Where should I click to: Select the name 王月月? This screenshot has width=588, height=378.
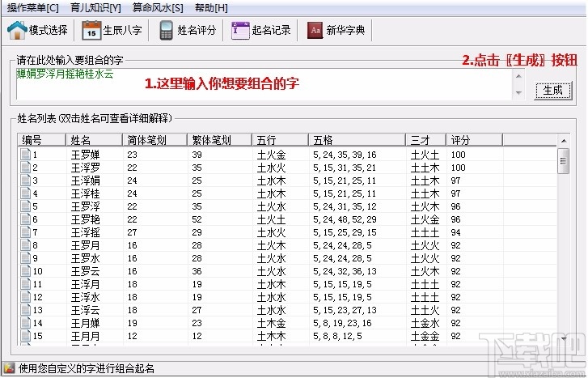(86, 336)
